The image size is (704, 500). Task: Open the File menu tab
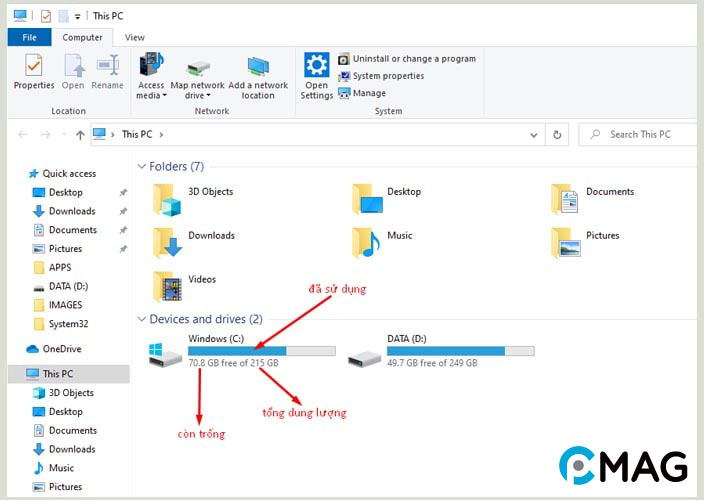pos(30,37)
